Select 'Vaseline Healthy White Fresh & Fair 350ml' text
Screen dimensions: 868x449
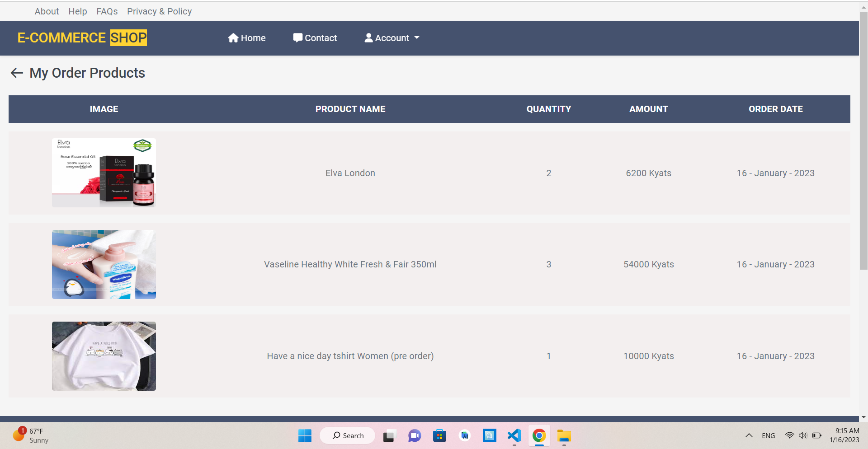(x=350, y=264)
